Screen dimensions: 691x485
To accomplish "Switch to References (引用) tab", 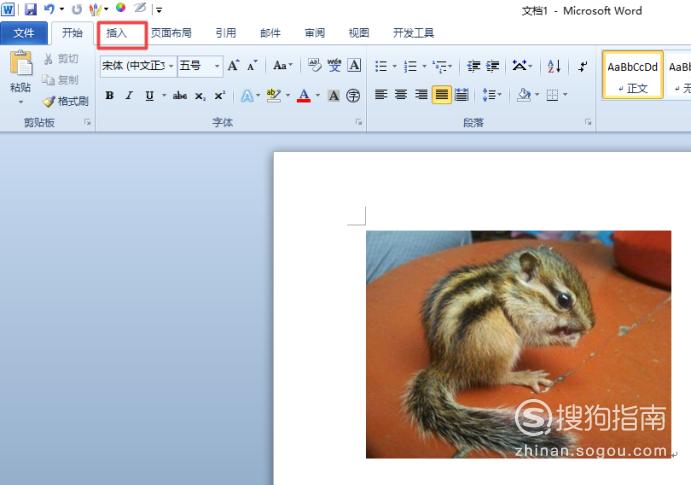I will click(226, 33).
